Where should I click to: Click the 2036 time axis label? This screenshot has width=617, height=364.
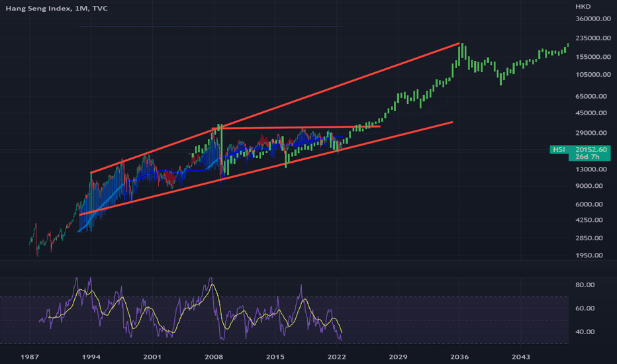(459, 357)
